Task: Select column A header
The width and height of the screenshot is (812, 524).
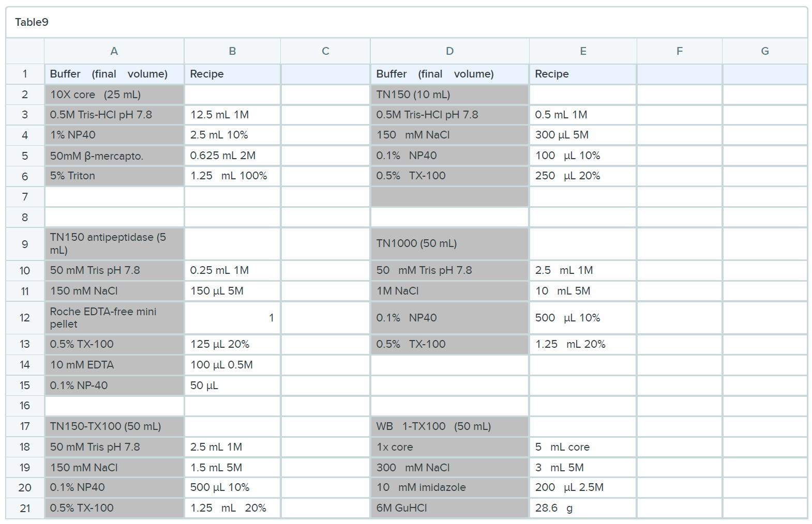Action: tap(114, 51)
